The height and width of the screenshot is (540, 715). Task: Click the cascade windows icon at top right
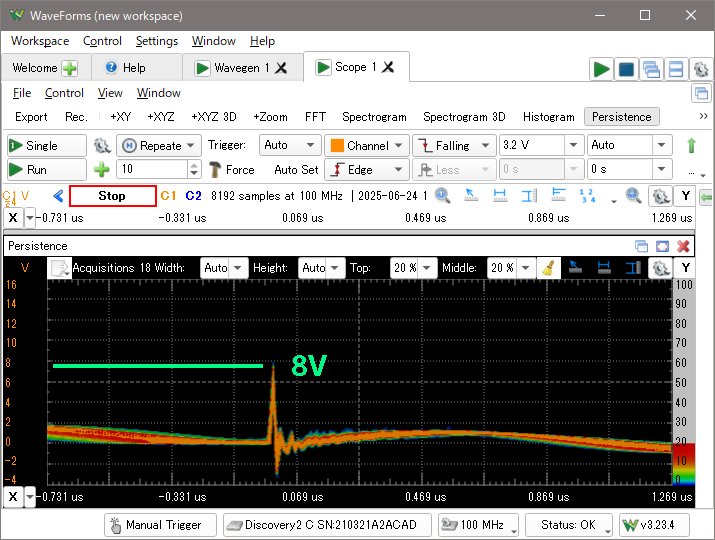click(x=651, y=69)
